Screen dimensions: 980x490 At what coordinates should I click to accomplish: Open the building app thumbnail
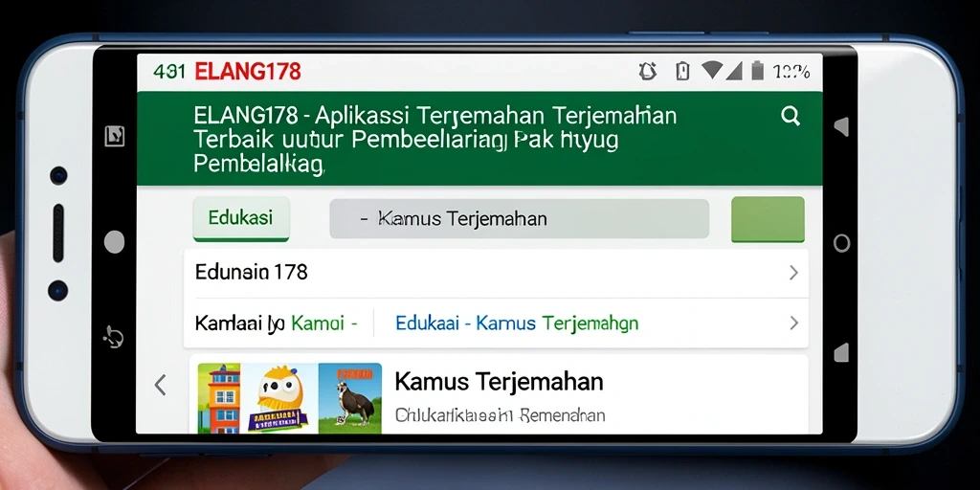click(219, 398)
